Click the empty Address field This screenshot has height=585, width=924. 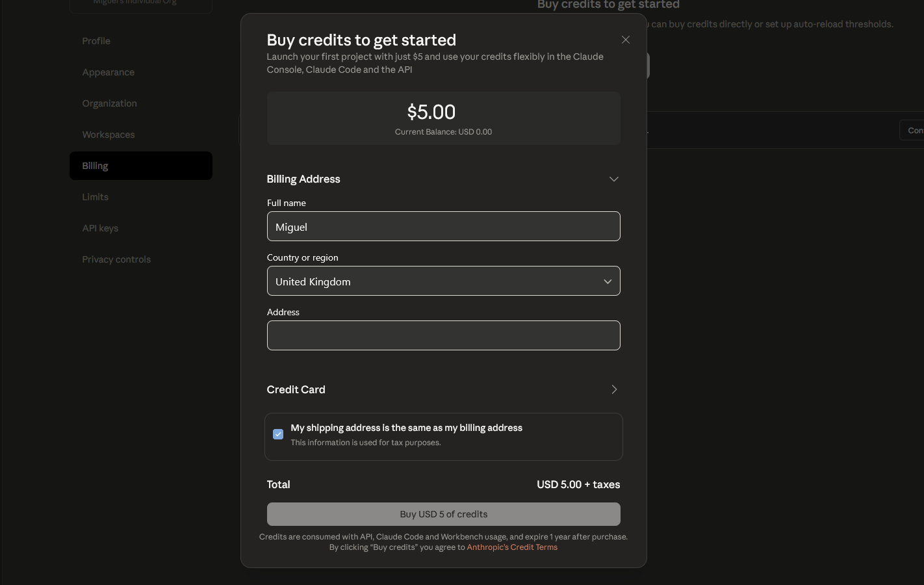click(x=444, y=335)
